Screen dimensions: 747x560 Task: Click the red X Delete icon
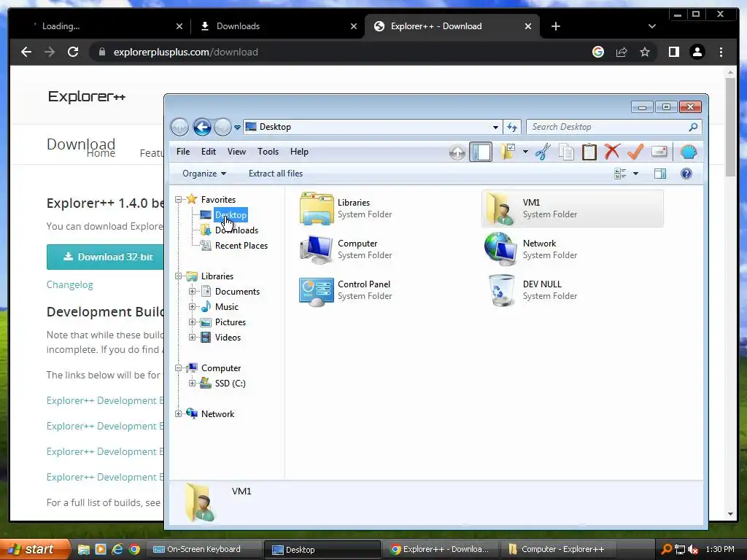pyautogui.click(x=612, y=152)
